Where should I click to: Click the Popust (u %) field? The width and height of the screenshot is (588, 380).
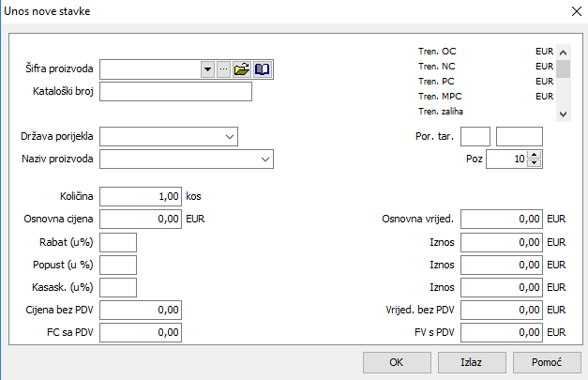tap(118, 265)
